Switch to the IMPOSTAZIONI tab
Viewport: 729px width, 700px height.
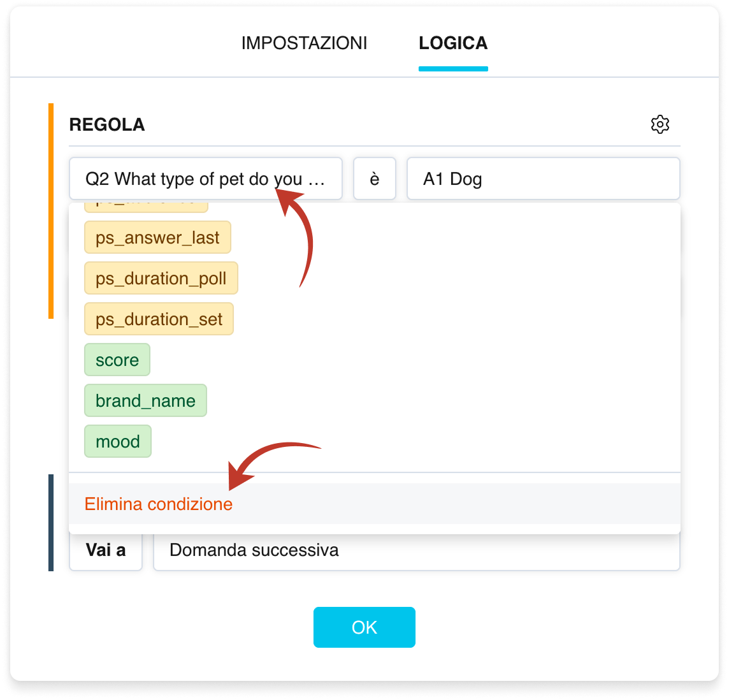(x=304, y=43)
